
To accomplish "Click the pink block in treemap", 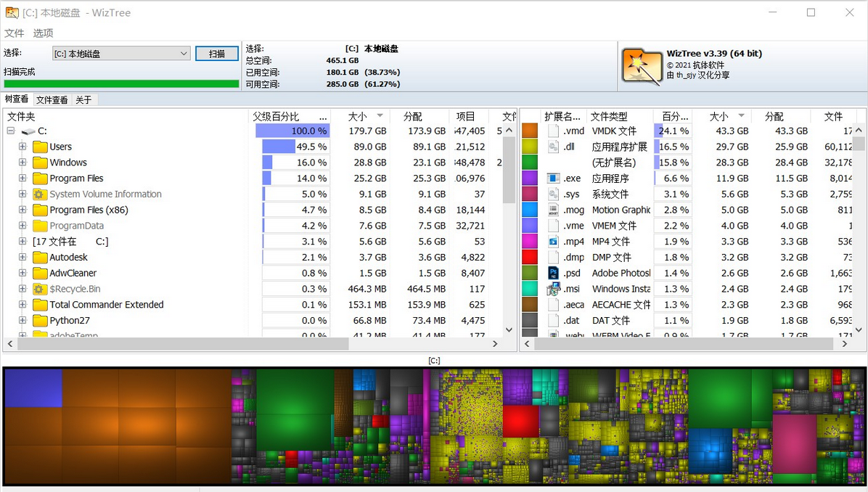I will pyautogui.click(x=795, y=443).
